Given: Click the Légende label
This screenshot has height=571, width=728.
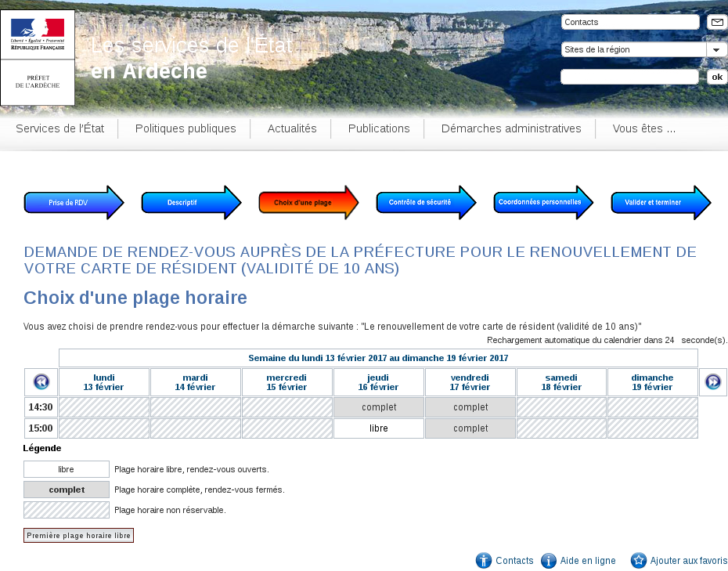Looking at the screenshot, I should click(x=42, y=448).
